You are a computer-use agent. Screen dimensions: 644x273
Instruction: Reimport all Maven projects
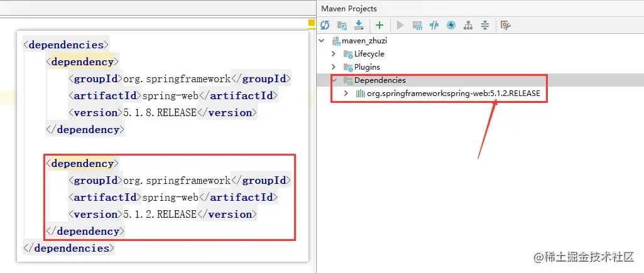[325, 26]
